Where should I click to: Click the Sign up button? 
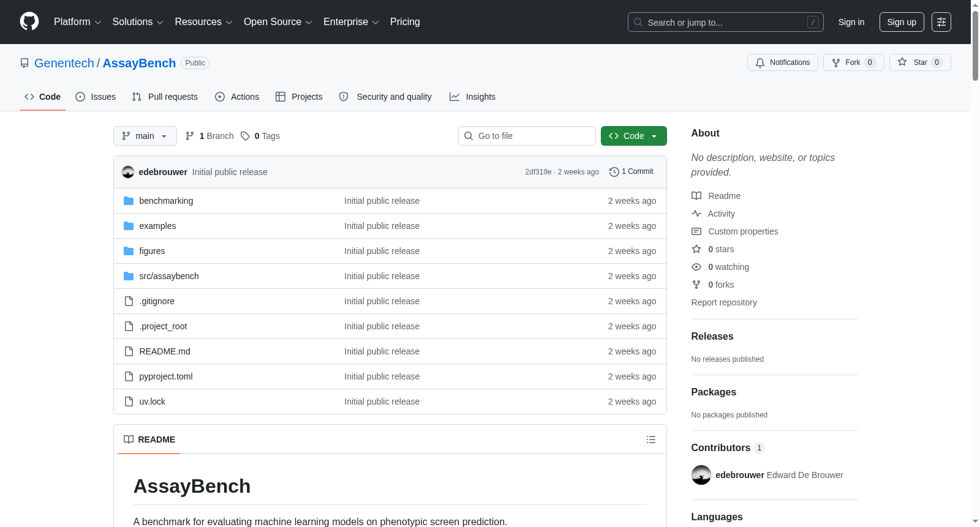[x=902, y=22]
